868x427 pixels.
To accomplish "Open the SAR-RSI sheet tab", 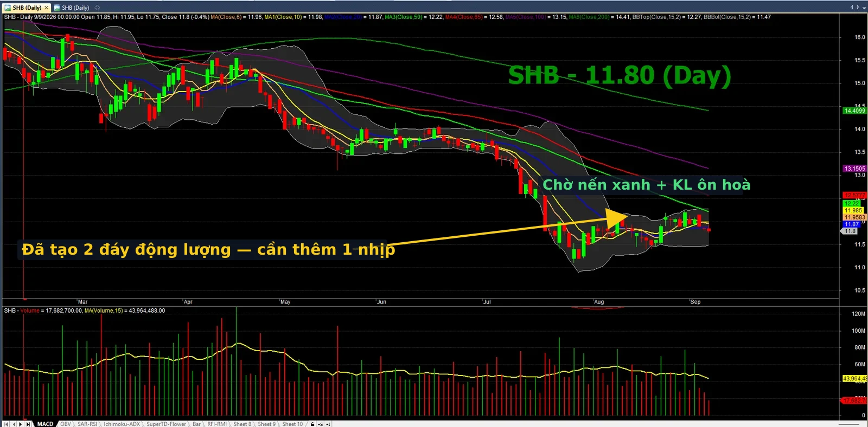I will [87, 424].
